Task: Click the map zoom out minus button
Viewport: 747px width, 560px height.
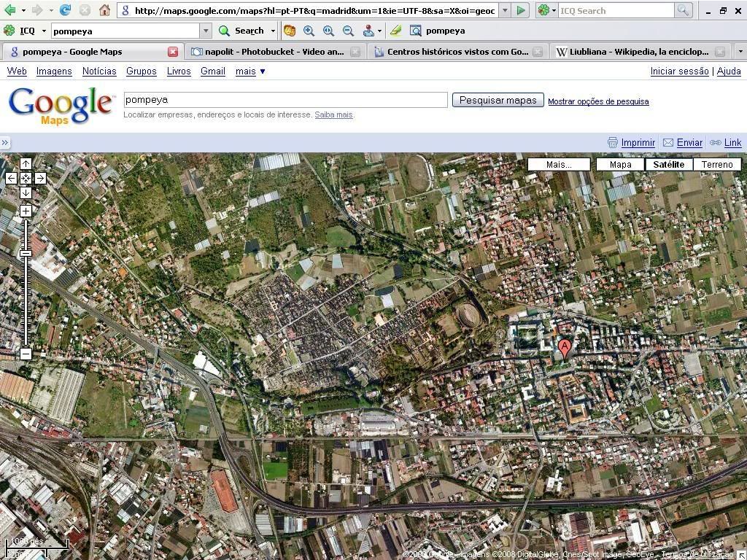Action: tap(26, 354)
